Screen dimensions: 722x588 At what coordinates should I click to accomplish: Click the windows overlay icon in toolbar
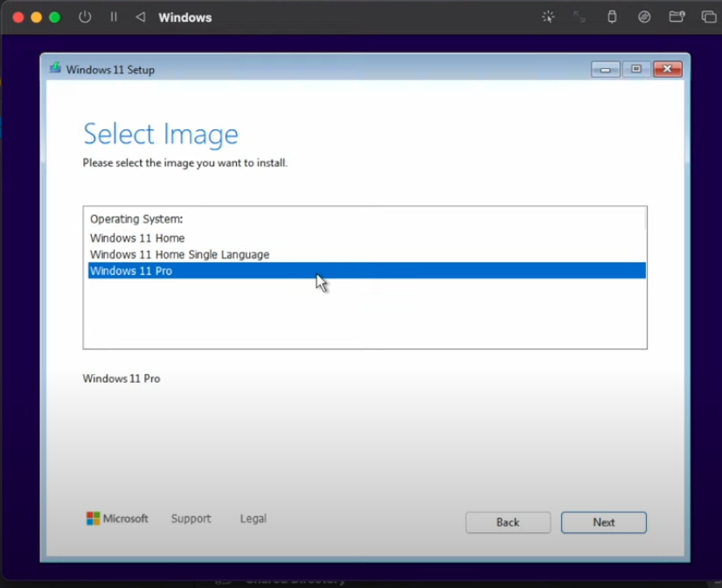tap(709, 17)
